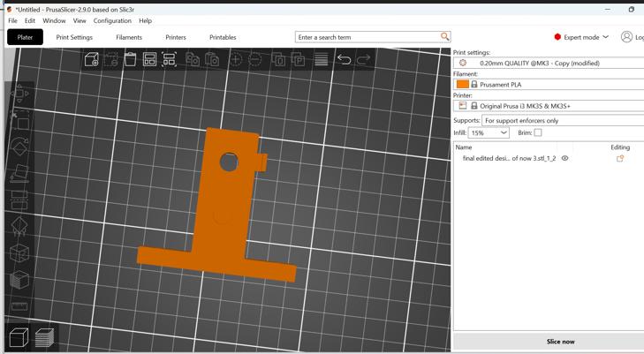Image resolution: width=644 pixels, height=354 pixels.
Task: Click the editing icon for the object
Action: (620, 158)
